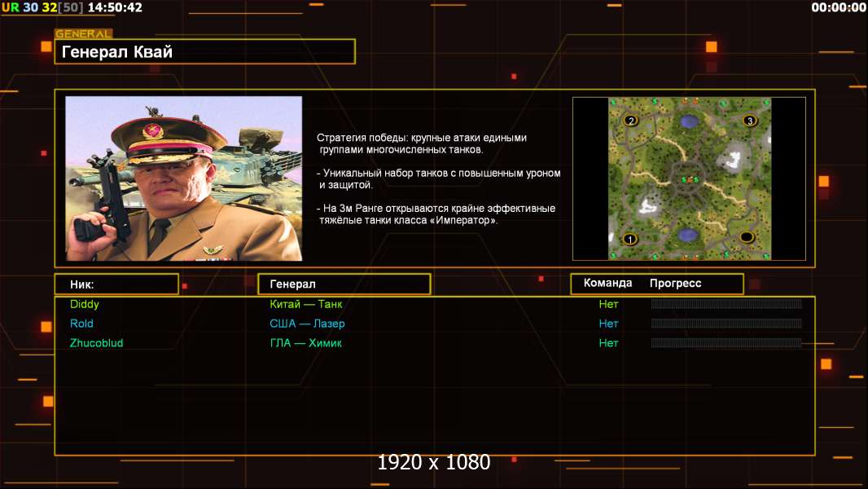Select player name Diddy
The image size is (868, 489).
(x=84, y=304)
